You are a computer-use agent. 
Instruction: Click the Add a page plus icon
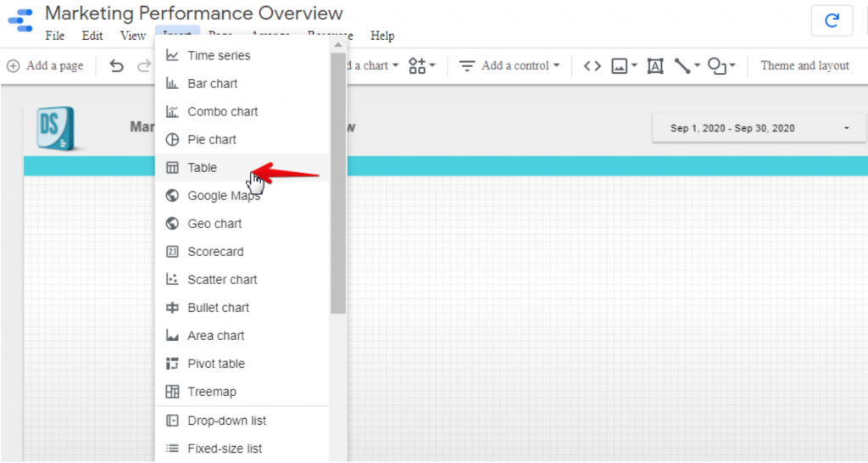point(13,66)
